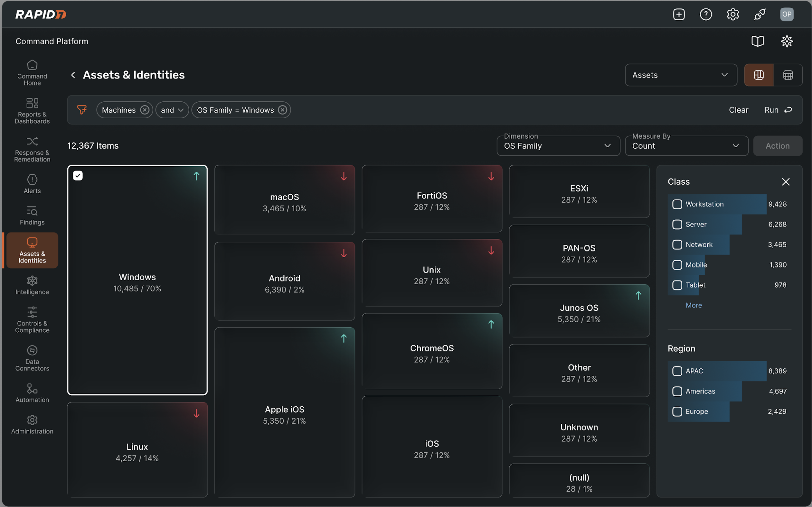
Task: Switch to table grid view icon
Action: pos(788,75)
